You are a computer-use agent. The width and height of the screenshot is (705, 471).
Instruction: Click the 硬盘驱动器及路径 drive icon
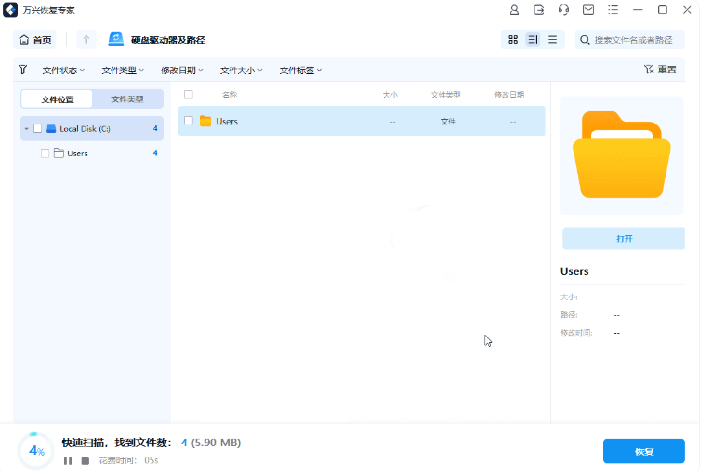[116, 40]
